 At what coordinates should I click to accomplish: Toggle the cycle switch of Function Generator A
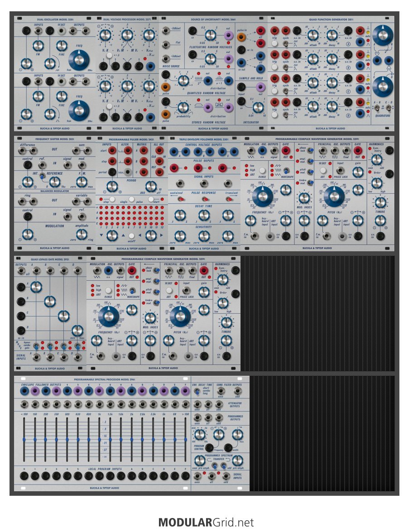pos(286,44)
